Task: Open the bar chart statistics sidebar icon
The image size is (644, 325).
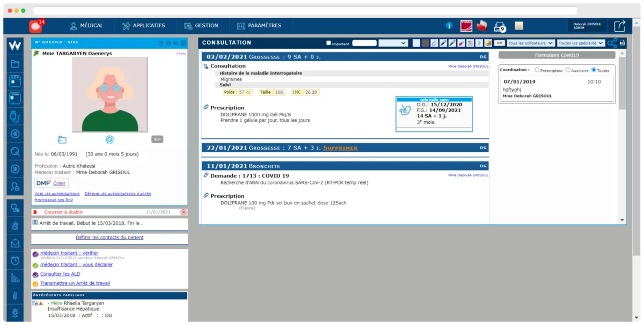Action: [15, 278]
